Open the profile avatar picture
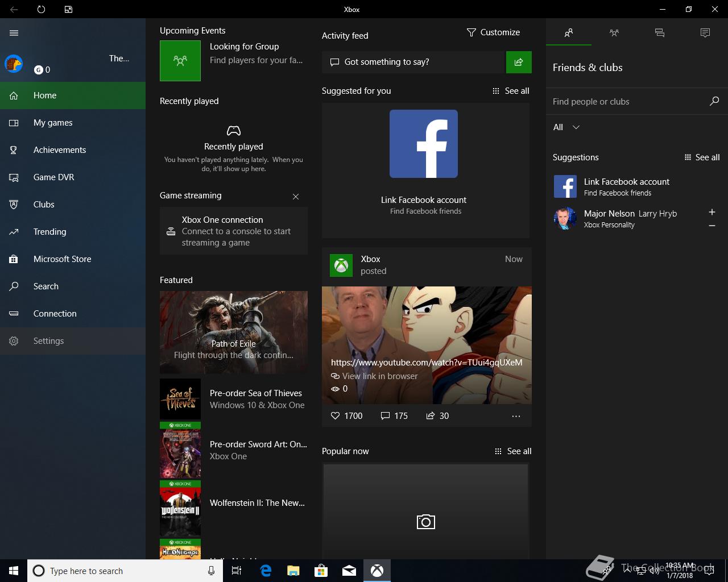The width and height of the screenshot is (728, 582). point(14,64)
